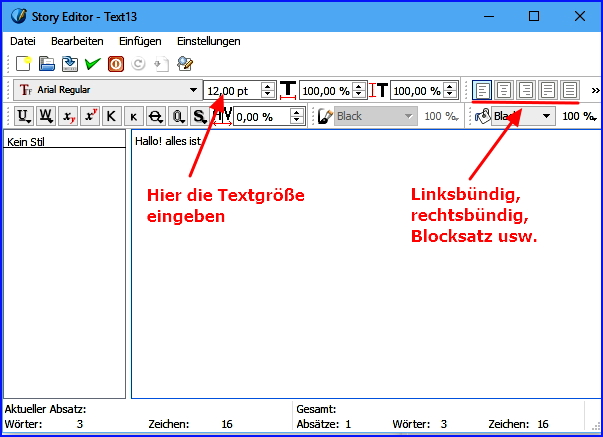Image resolution: width=603 pixels, height=437 pixels.
Task: Open the Bearbeiten menu
Action: (77, 41)
